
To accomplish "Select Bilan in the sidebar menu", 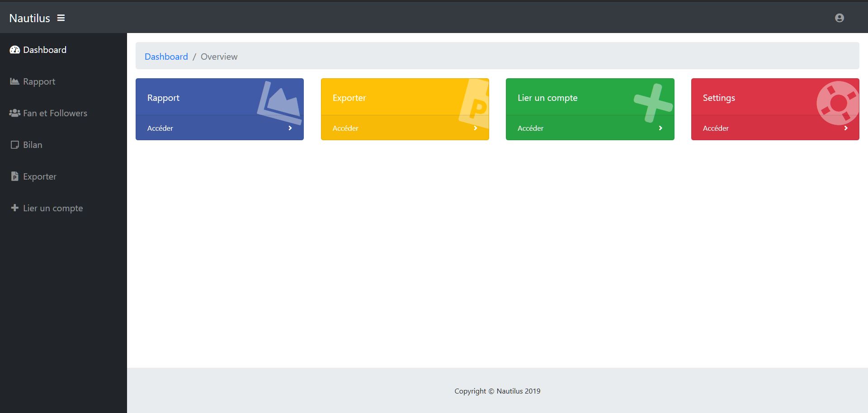I will [33, 145].
